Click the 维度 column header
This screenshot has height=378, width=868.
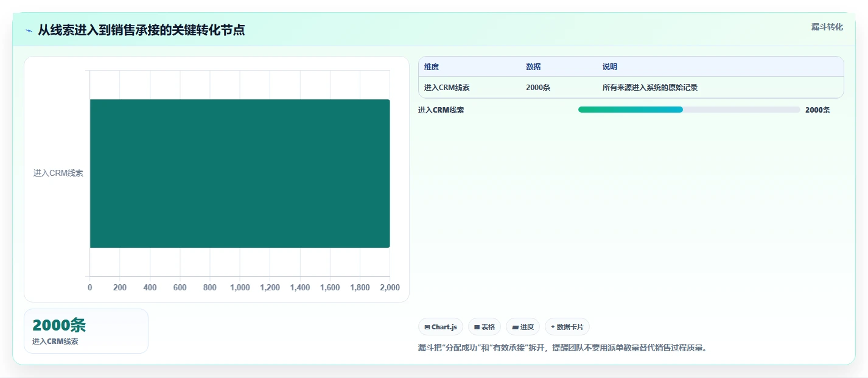click(x=432, y=67)
